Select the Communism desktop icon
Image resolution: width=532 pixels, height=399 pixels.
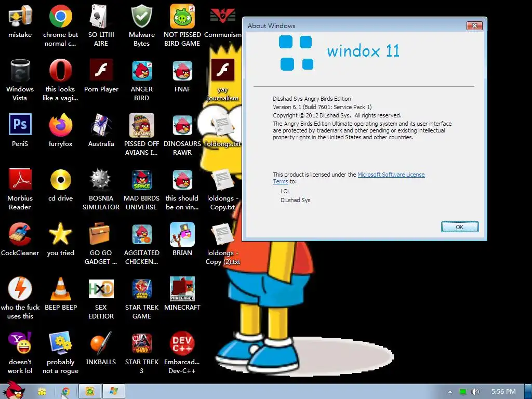click(222, 16)
